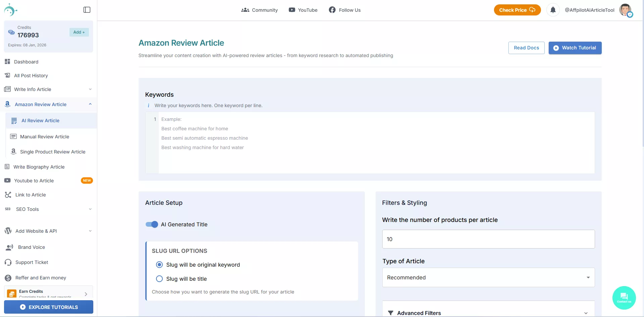Click the products per article number field

pos(488,239)
